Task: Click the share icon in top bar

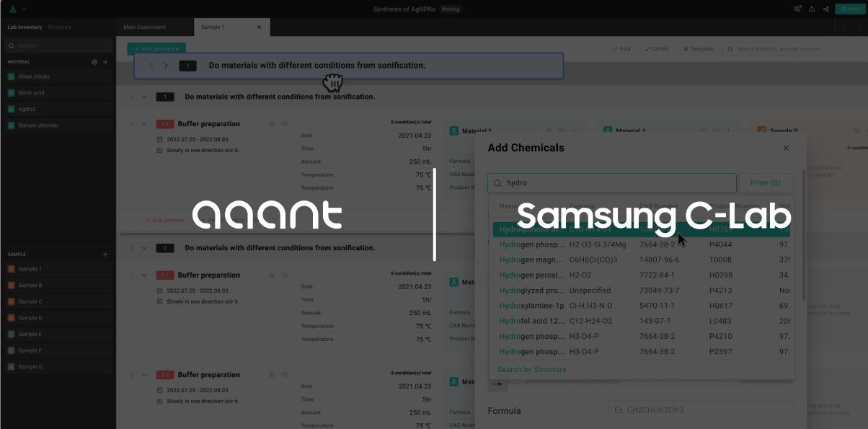Action: point(825,9)
